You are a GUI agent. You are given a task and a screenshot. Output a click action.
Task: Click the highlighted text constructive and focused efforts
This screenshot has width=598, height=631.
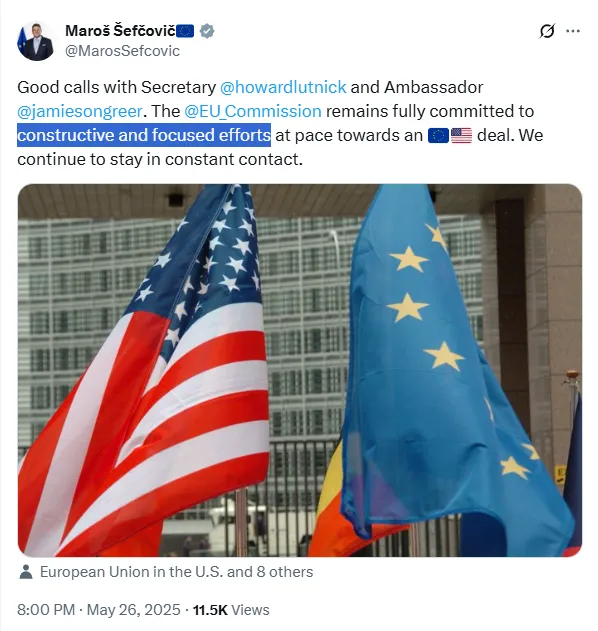(x=144, y=135)
